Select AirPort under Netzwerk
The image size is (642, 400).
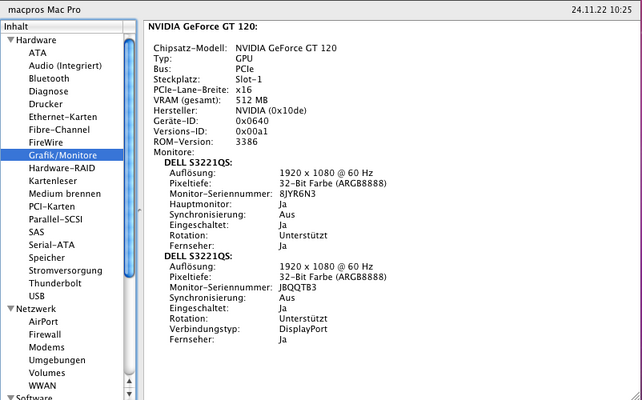43,322
